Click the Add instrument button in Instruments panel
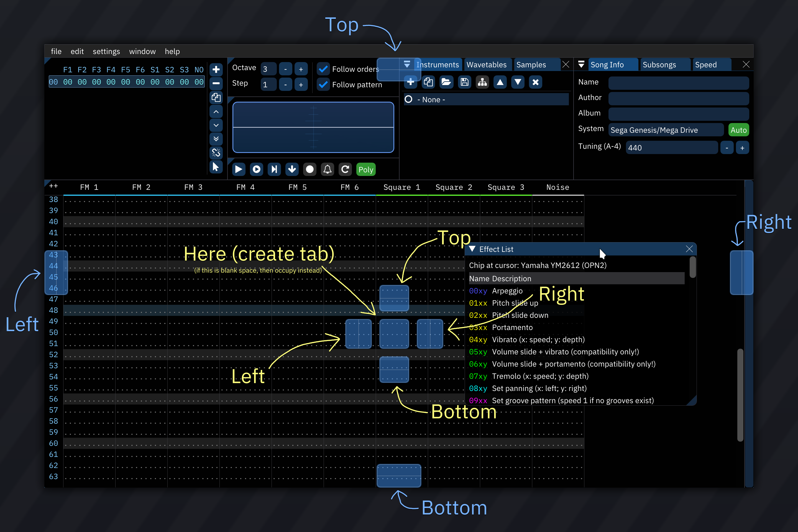This screenshot has width=798, height=532. 411,83
